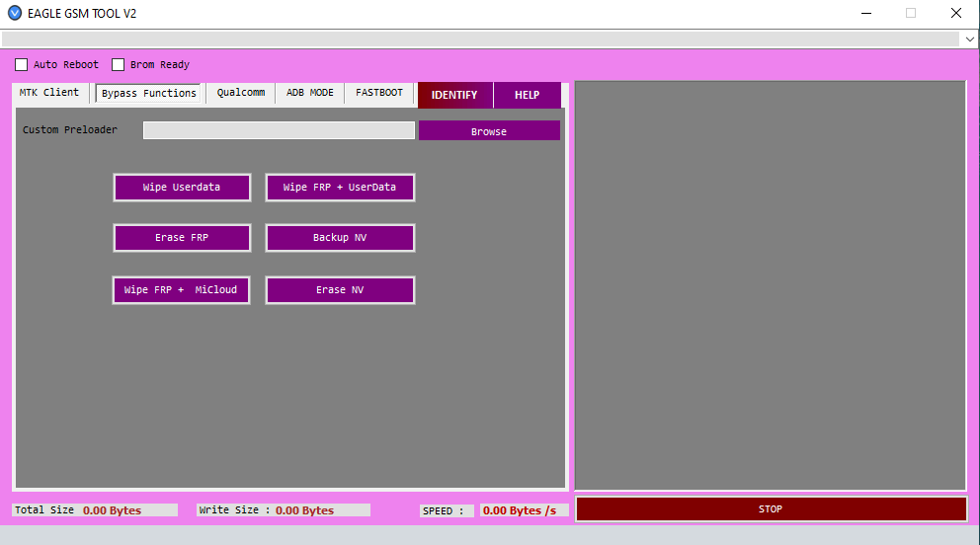Click the Custom Preloader label
980x545 pixels.
coord(70,130)
